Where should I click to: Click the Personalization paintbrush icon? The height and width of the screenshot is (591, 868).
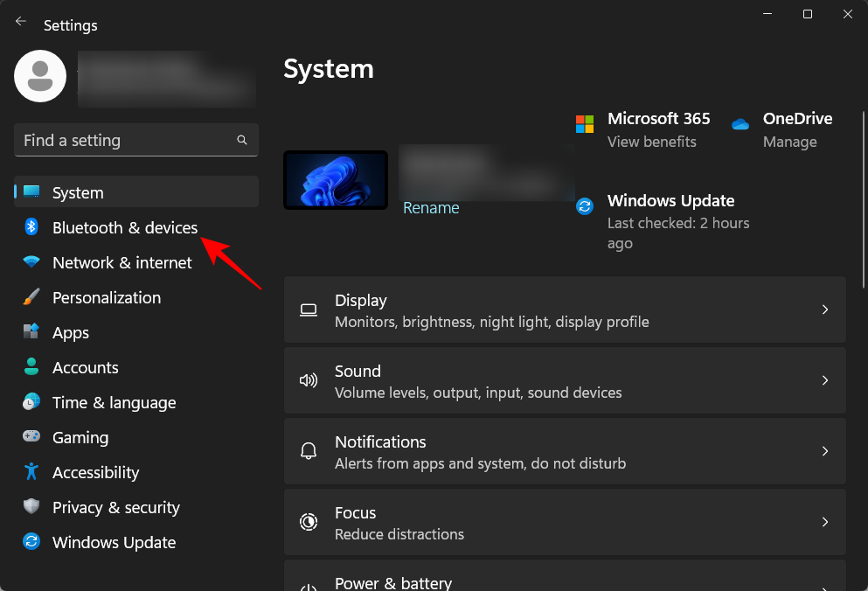tap(31, 297)
